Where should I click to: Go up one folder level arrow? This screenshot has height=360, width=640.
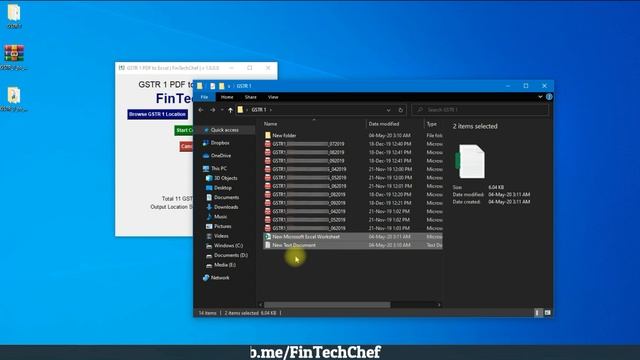click(230, 110)
